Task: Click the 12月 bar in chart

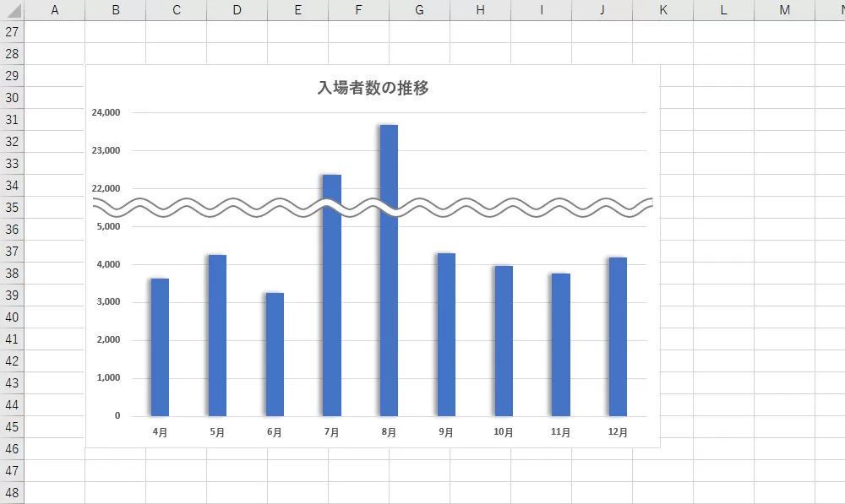Action: tap(619, 337)
